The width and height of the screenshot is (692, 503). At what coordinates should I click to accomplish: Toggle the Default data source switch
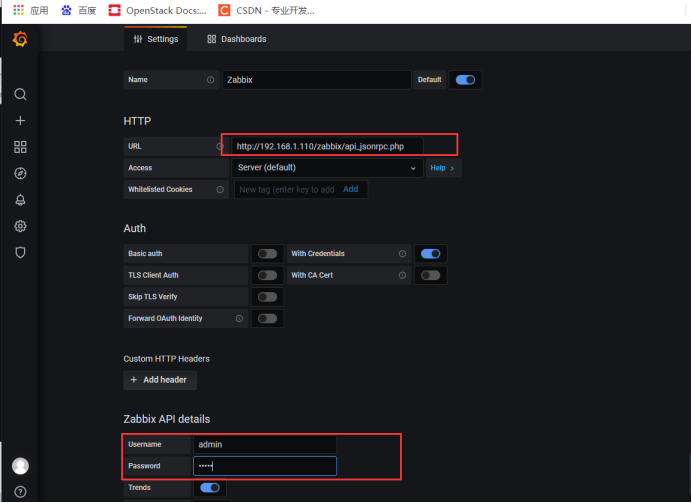click(x=465, y=80)
